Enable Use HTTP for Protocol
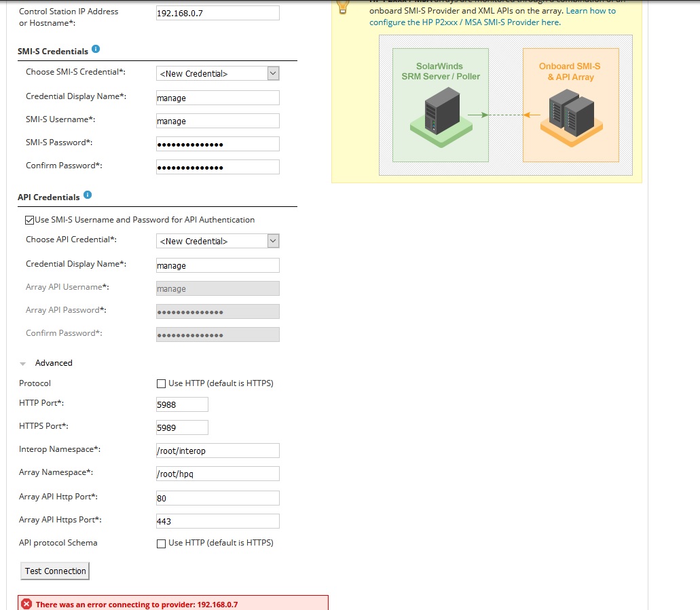Viewport: 700px width, 610px height. pos(161,384)
